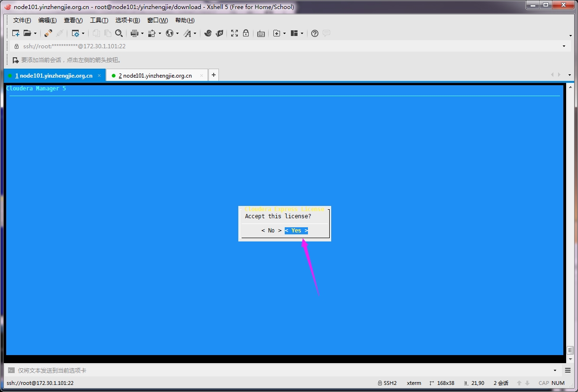578x392 pixels.
Task: Click the Font toolbar icon
Action: [188, 33]
